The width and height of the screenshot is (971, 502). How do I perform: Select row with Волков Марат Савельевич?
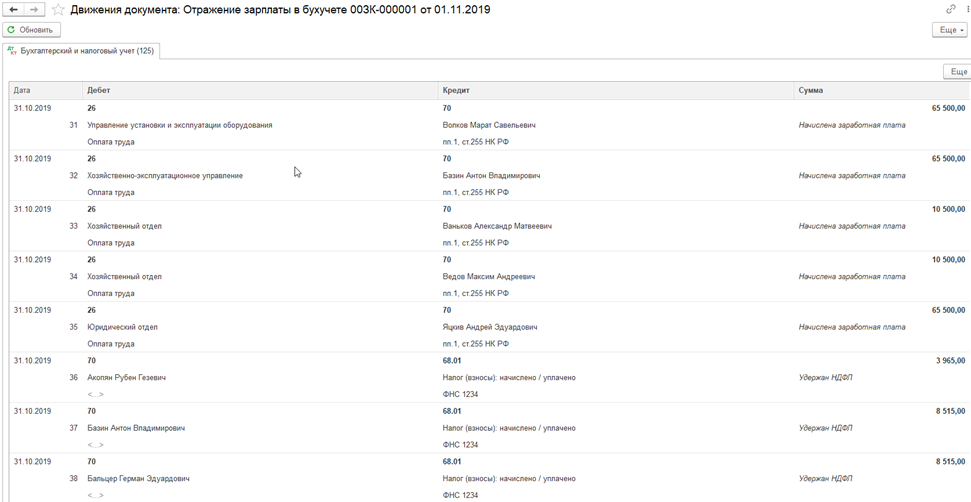(x=489, y=125)
